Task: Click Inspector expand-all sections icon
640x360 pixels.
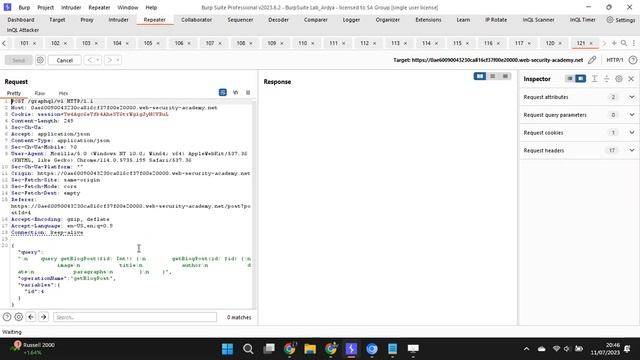Action: [594, 78]
